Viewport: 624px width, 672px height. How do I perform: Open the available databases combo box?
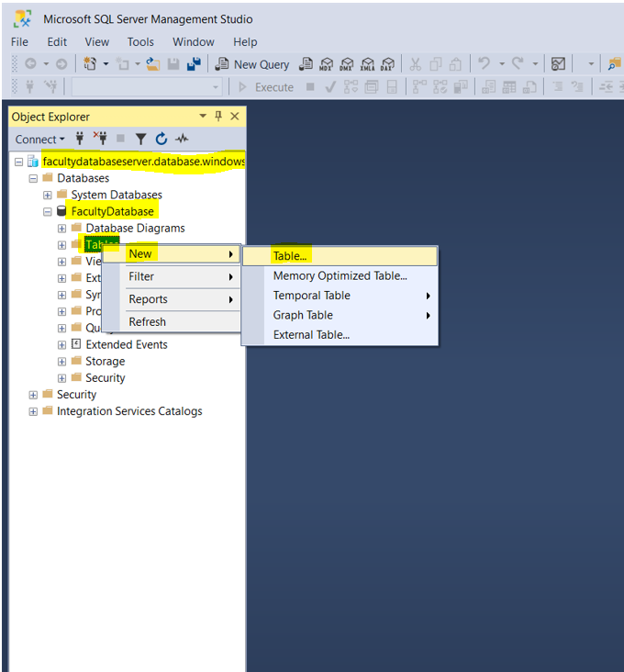tap(147, 87)
